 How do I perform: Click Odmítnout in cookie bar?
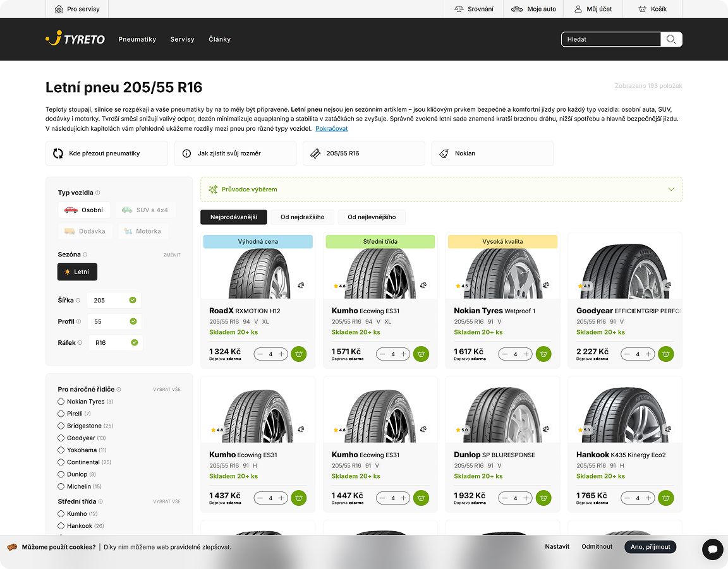click(x=597, y=547)
